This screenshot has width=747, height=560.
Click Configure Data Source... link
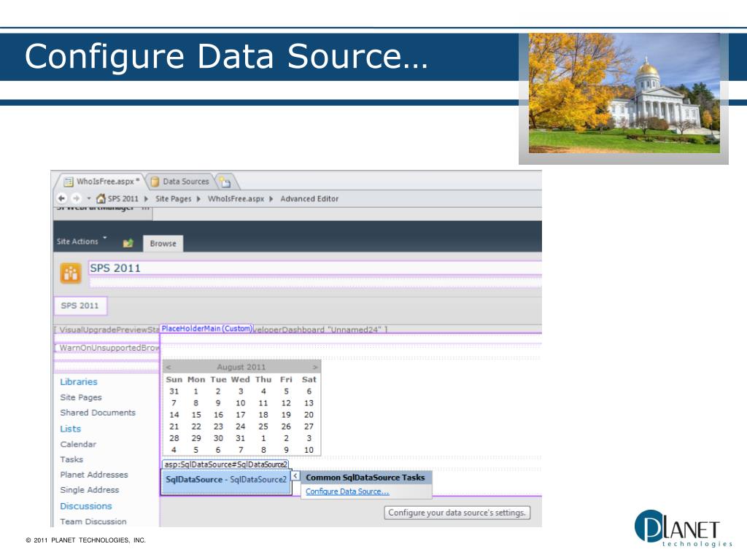347,491
